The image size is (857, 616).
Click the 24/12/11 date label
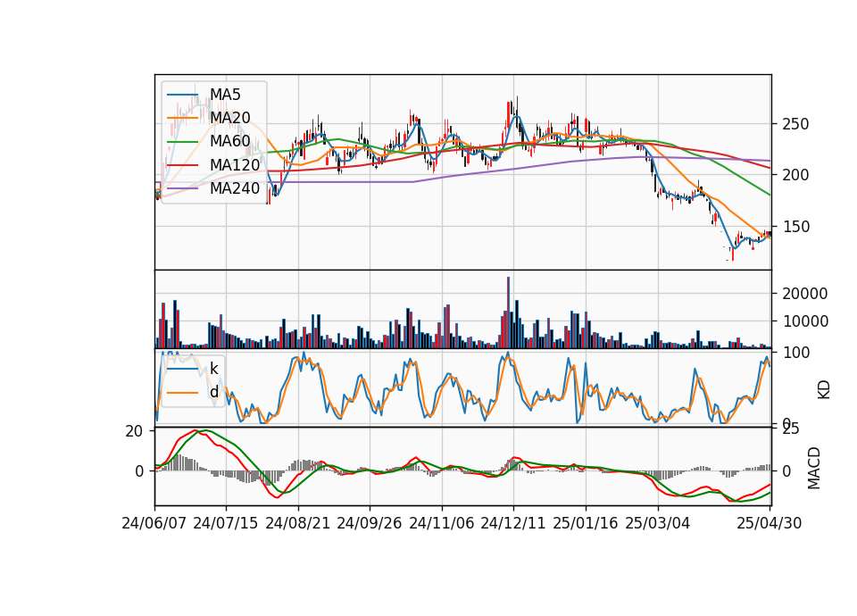[513, 523]
